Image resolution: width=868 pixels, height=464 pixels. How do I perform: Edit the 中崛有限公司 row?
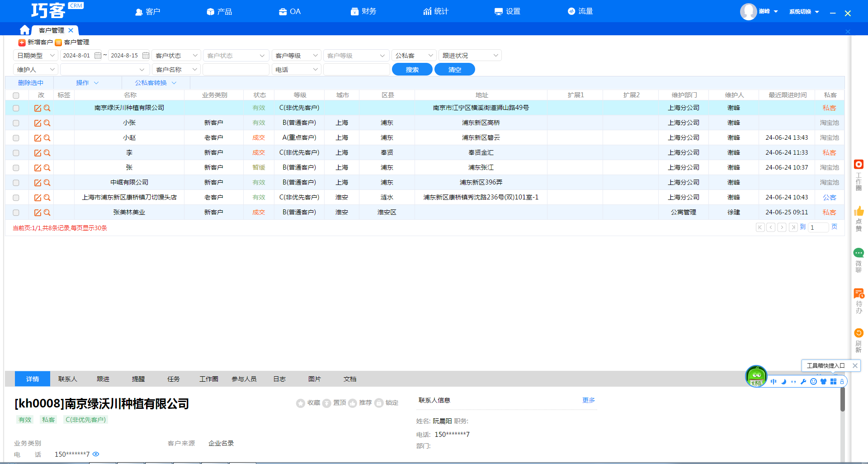(38, 183)
